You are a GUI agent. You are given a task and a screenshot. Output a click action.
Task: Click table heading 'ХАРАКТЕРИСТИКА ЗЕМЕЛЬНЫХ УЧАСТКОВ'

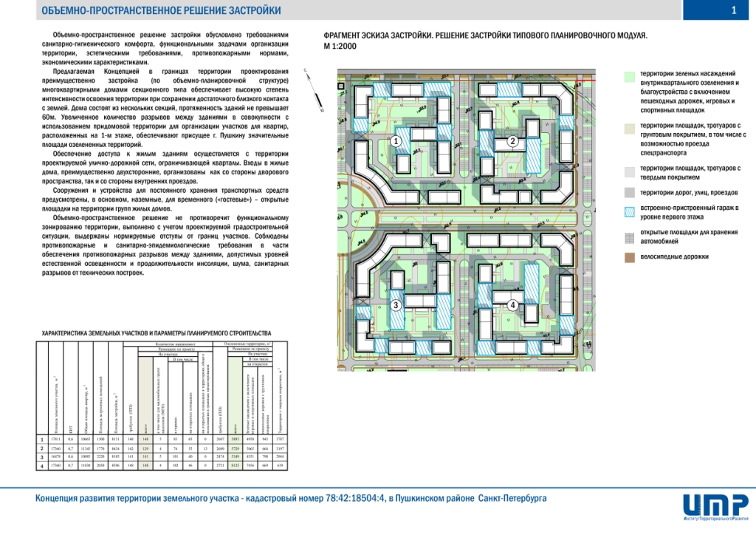coord(157,333)
